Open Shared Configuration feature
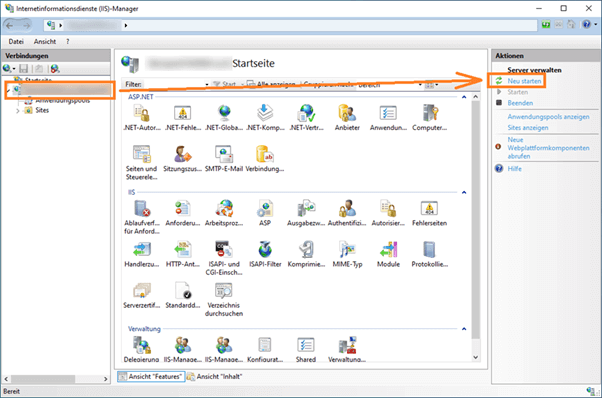Screen dimensions: 602x398 click(306, 349)
